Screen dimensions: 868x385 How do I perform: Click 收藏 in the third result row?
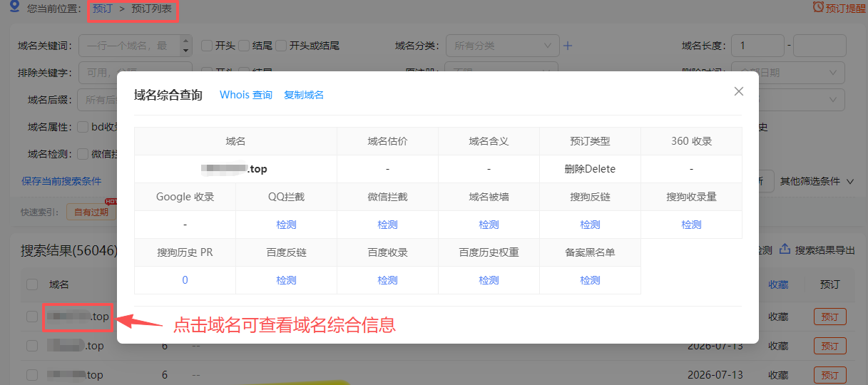778,375
